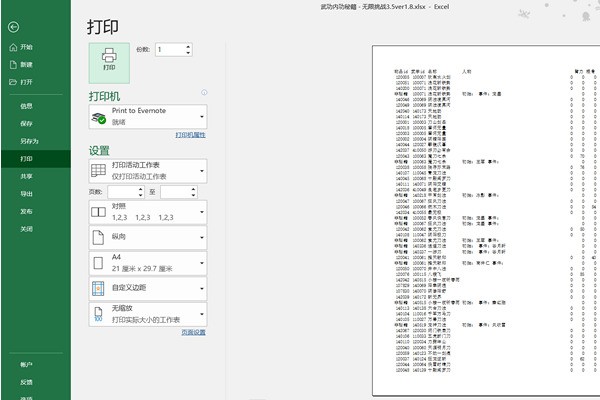Open the Custom Margins (自定义边距) dropdown
Viewport: 600px width, 400px height.
[x=148, y=288]
